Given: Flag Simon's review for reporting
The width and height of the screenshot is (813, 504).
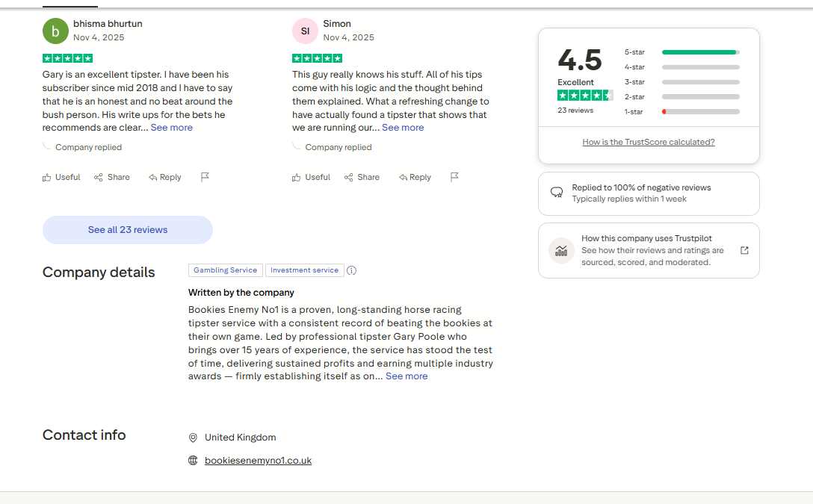Looking at the screenshot, I should pos(454,178).
